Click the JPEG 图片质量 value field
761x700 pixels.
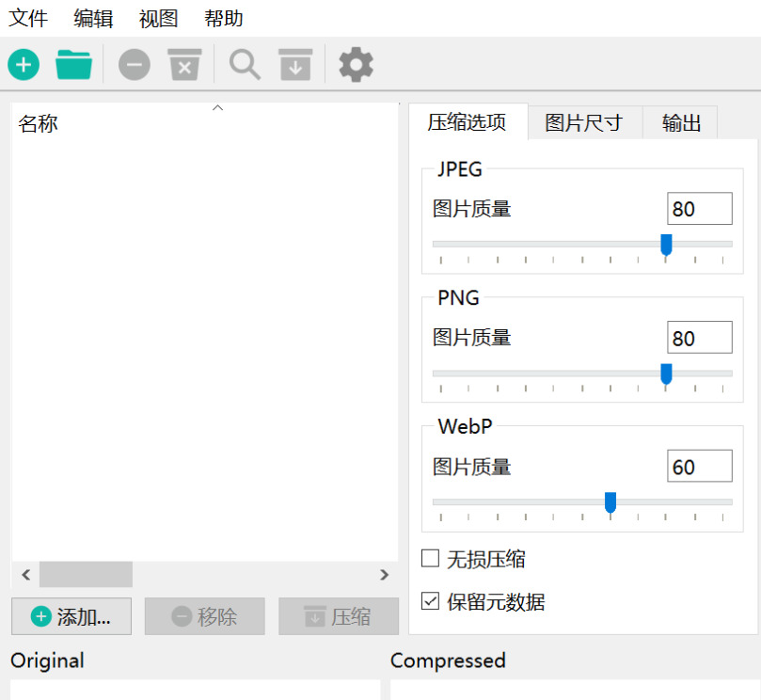pos(699,209)
